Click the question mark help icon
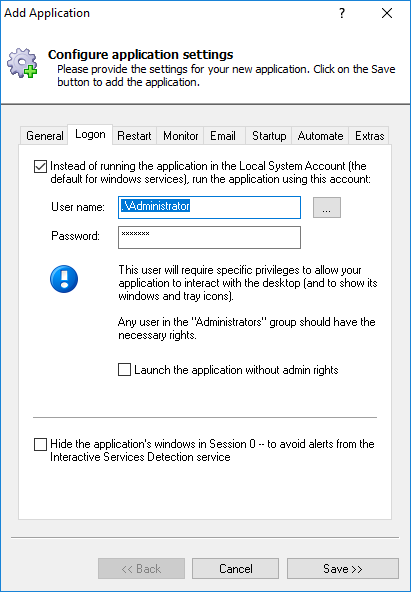Image resolution: width=411 pixels, height=592 pixels. coord(342,14)
